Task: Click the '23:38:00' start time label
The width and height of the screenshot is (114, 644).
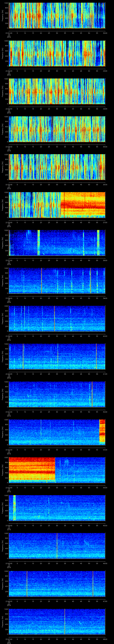Action: [x=9, y=298]
